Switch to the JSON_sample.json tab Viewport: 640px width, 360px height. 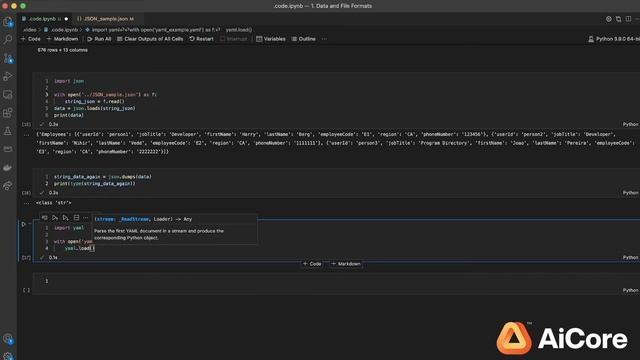coord(106,19)
